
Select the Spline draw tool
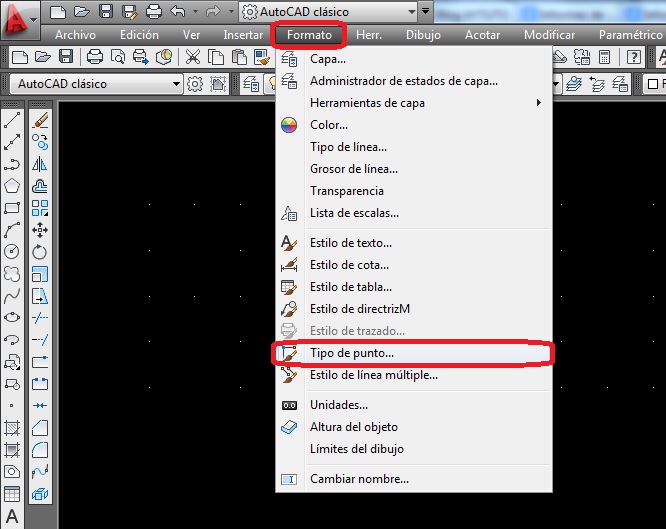point(12,296)
